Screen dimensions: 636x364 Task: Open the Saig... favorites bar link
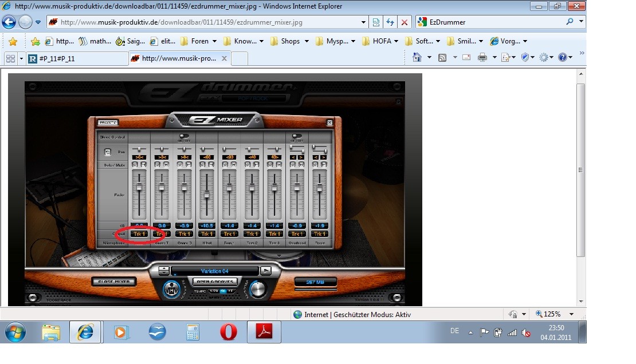click(x=130, y=41)
